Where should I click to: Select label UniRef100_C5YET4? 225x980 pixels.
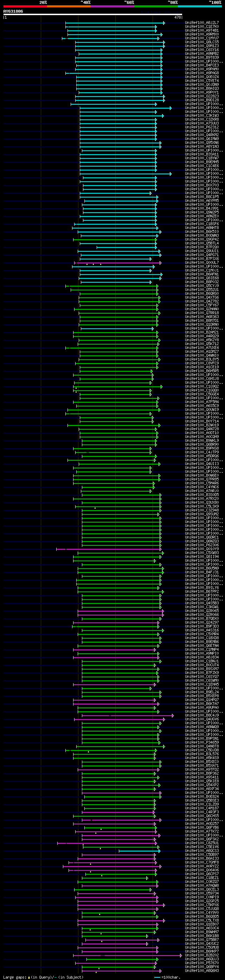tap(202, 81)
